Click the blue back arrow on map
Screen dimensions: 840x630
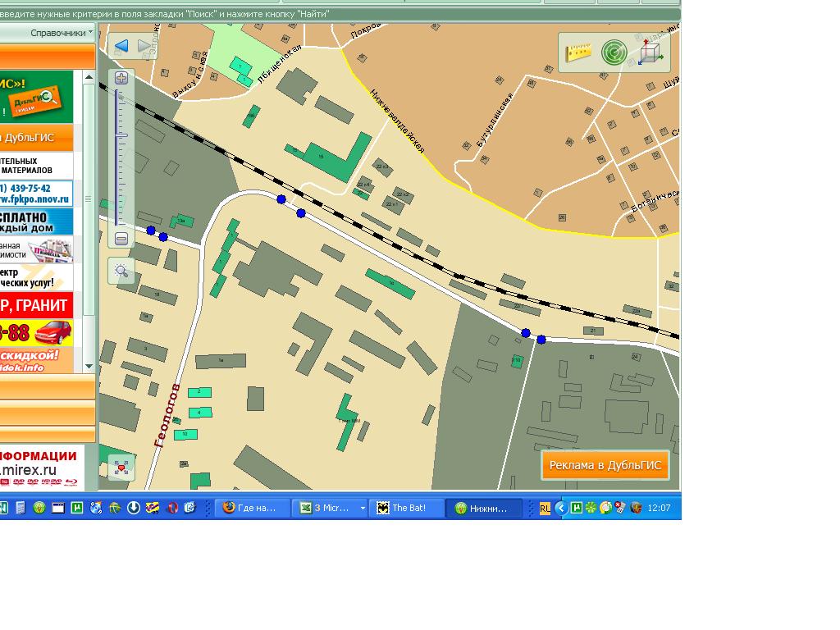(x=121, y=47)
